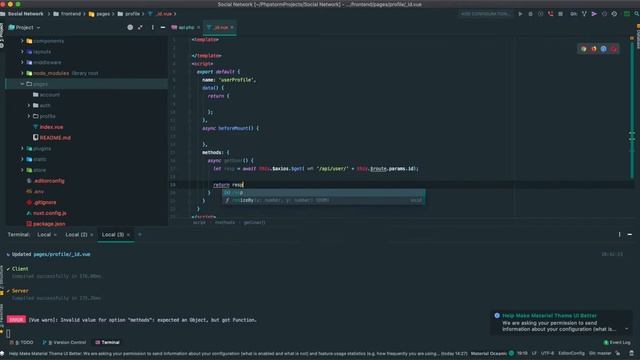Click the red phone listen-for-debug icon
The height and width of the screenshot is (360, 640).
coord(550,14)
